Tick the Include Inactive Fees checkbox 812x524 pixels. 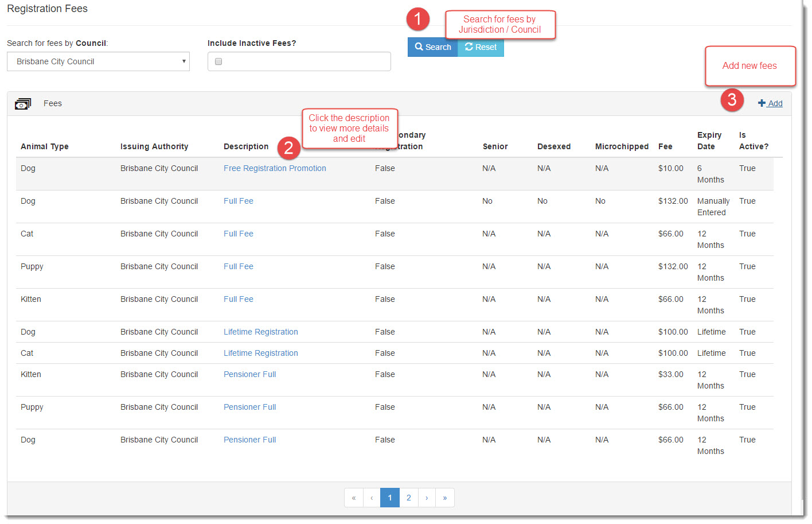click(x=218, y=61)
